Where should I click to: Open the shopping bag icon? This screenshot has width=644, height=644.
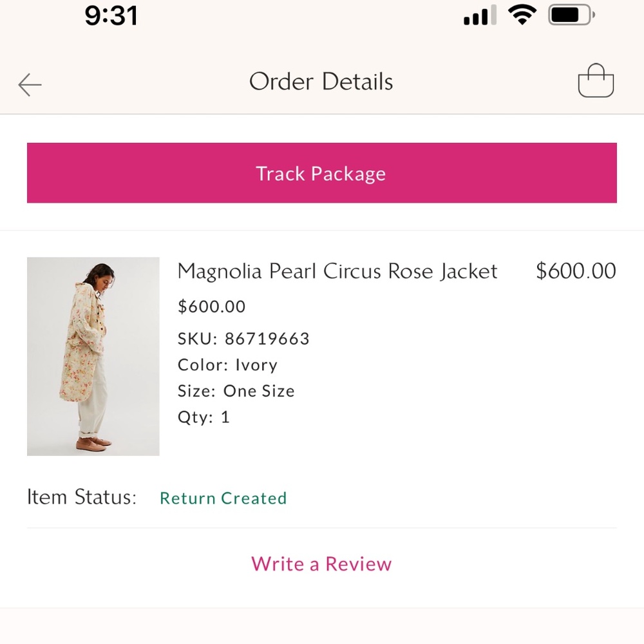[596, 81]
